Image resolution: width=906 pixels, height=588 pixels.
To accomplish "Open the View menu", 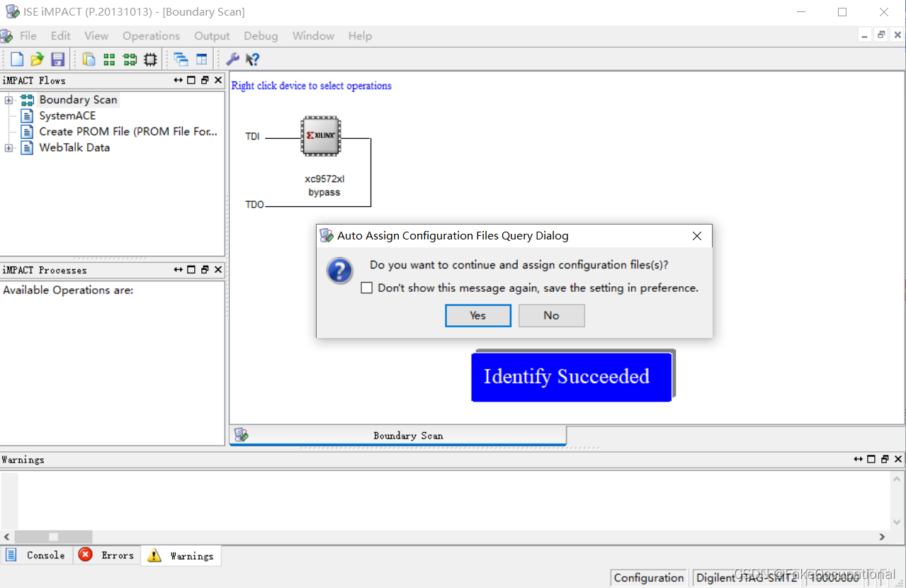I will click(x=96, y=36).
